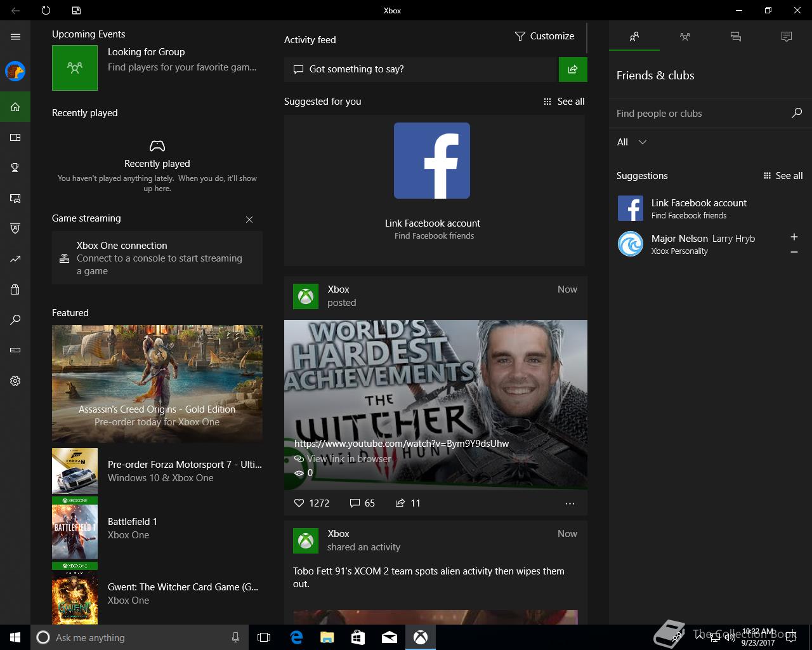
Task: Share the Witcher achievements post
Action: (408, 503)
